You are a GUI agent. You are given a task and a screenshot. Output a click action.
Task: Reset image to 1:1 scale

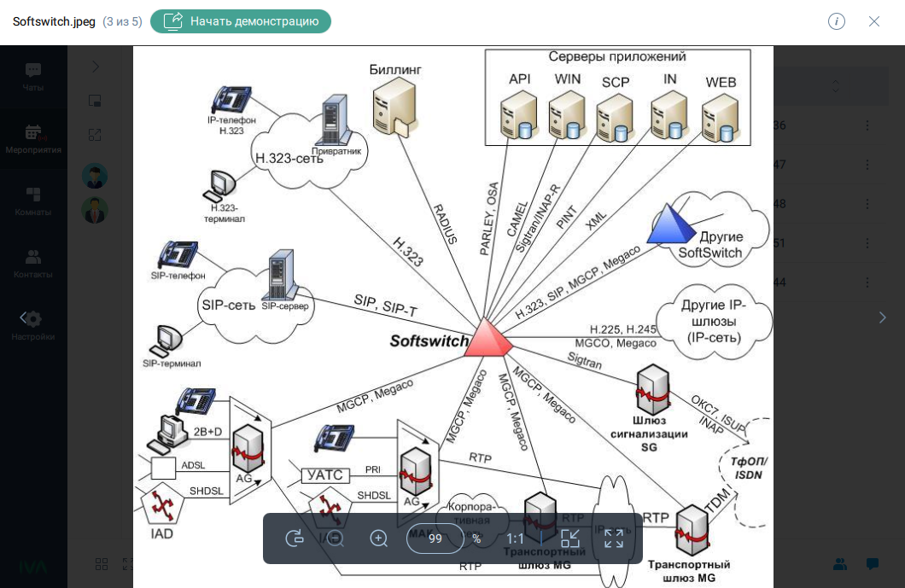click(515, 539)
